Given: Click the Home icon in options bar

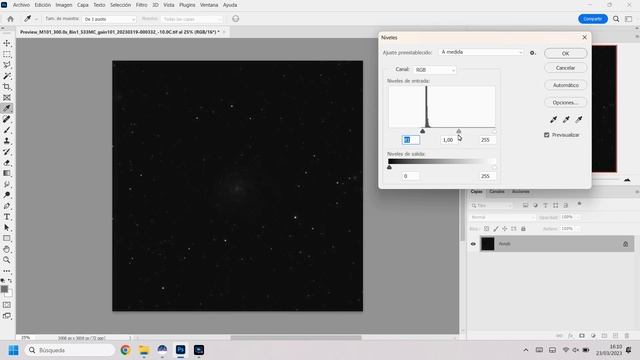Looking at the screenshot, I should (11, 19).
